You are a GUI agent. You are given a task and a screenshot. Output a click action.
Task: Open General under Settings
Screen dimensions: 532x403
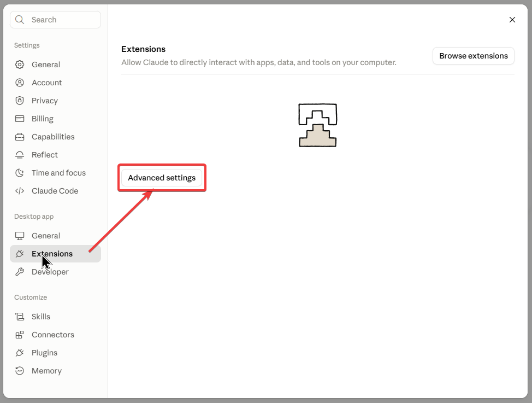pos(55,65)
